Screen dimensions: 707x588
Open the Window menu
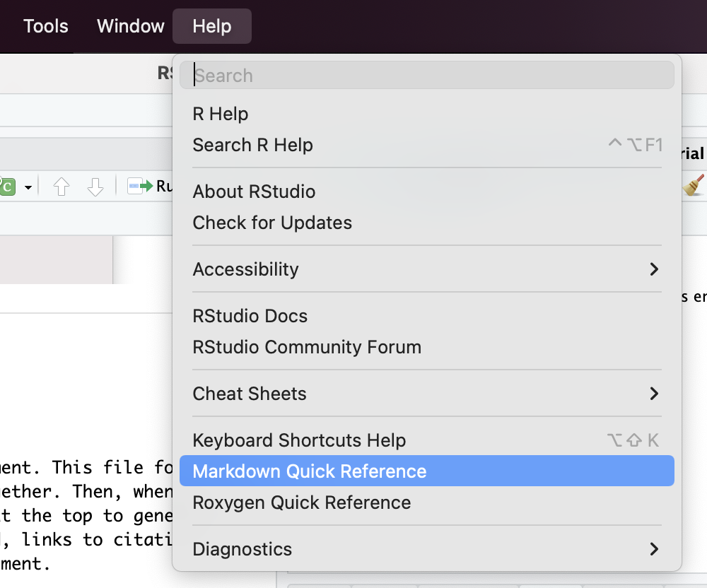[130, 26]
